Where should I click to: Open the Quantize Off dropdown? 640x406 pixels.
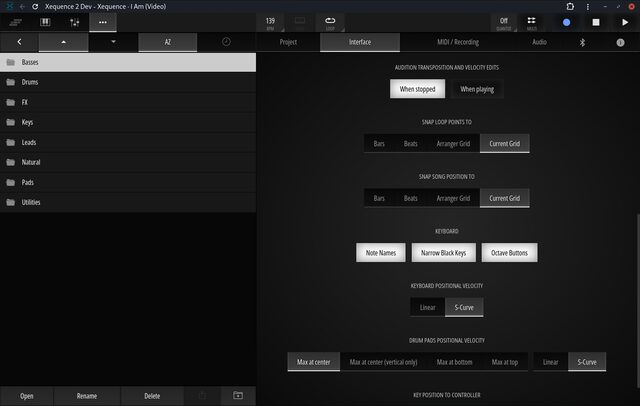click(x=504, y=23)
